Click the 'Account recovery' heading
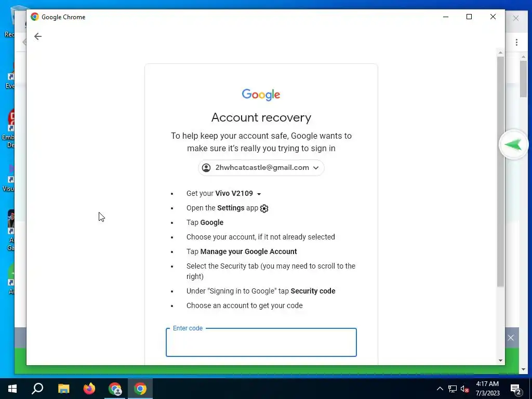Viewport: 532px width, 399px height. 261,117
